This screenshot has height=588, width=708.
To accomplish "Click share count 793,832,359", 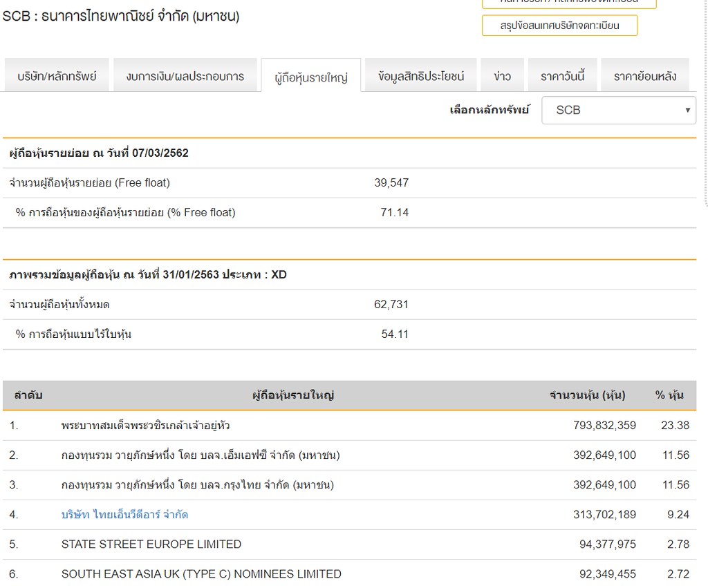I will pos(604,425).
